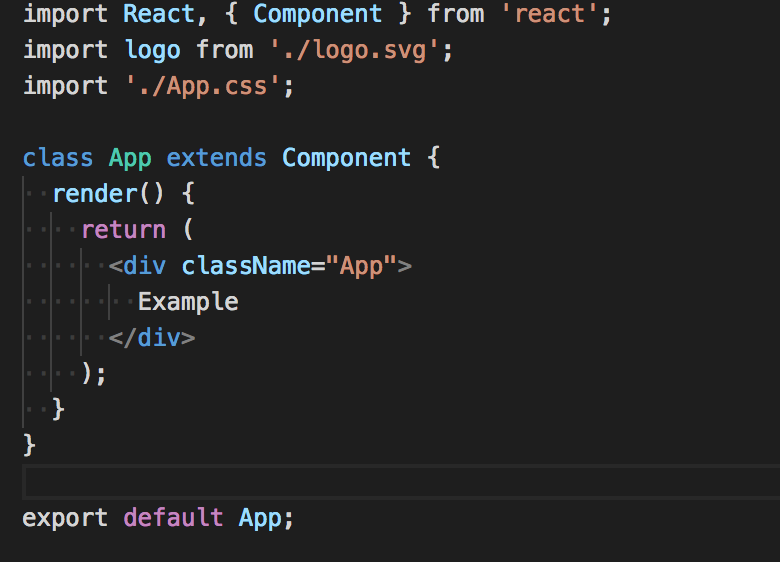Click the word React in first import
The image size is (780, 562).
click(159, 14)
